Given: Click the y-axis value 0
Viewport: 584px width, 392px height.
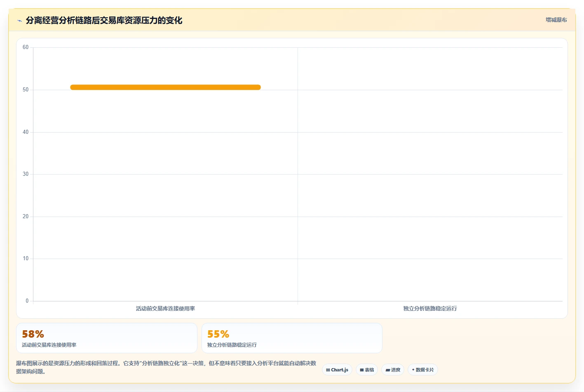Looking at the screenshot, I should pyautogui.click(x=27, y=301).
